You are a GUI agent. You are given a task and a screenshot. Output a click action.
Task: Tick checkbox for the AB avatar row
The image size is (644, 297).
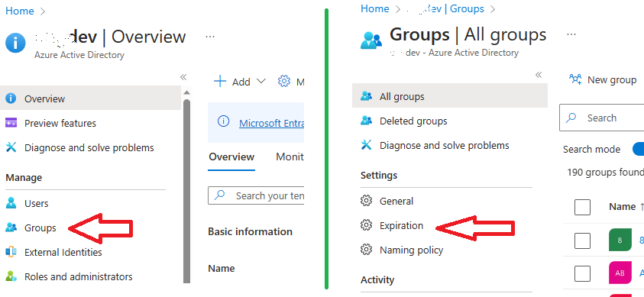(582, 273)
